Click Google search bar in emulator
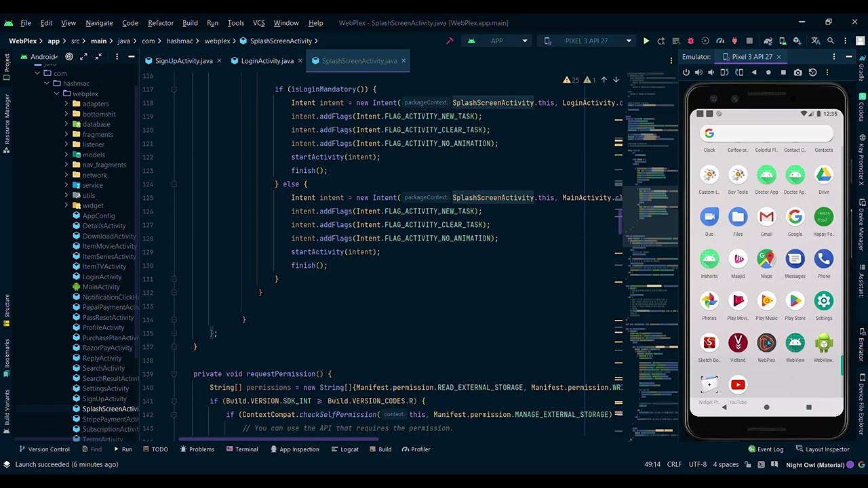The width and height of the screenshot is (868, 488). pos(766,134)
